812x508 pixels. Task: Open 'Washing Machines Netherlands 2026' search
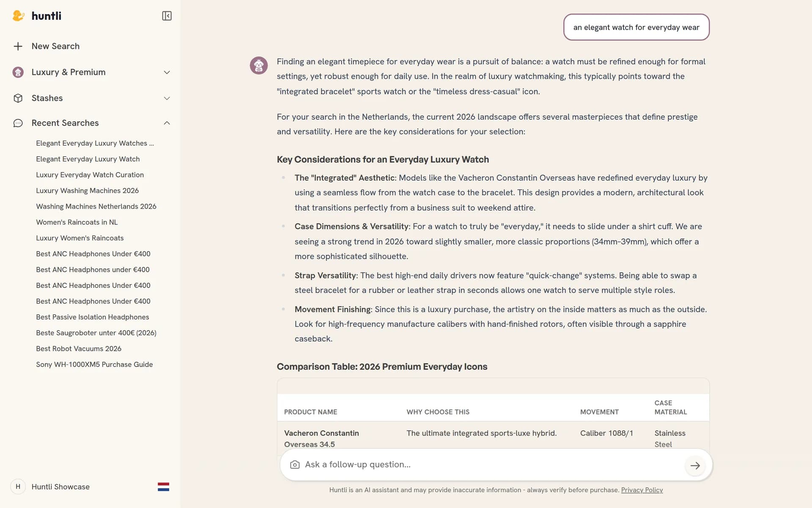(96, 207)
